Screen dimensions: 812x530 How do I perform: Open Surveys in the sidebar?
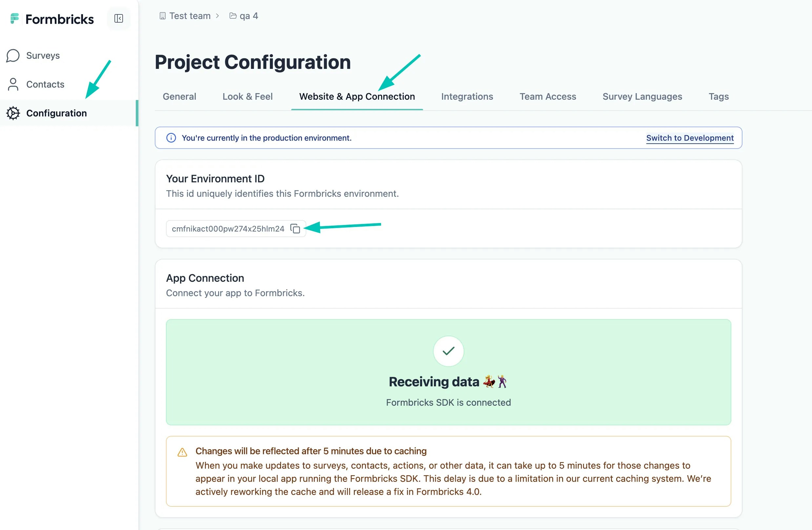click(43, 56)
